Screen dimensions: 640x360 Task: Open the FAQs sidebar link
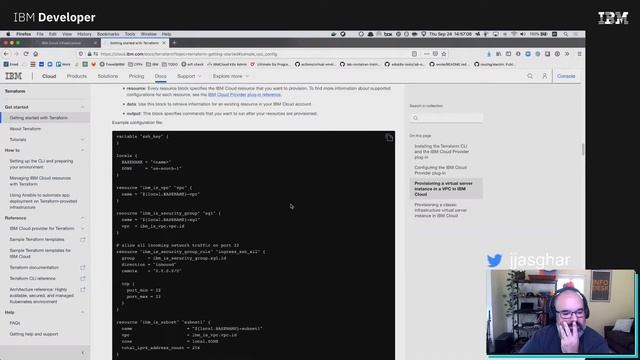[x=15, y=323]
